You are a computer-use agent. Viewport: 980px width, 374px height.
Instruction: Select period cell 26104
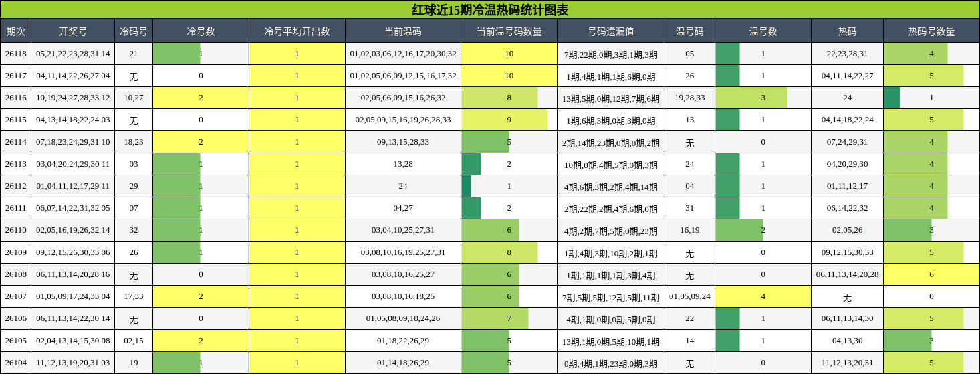15,363
